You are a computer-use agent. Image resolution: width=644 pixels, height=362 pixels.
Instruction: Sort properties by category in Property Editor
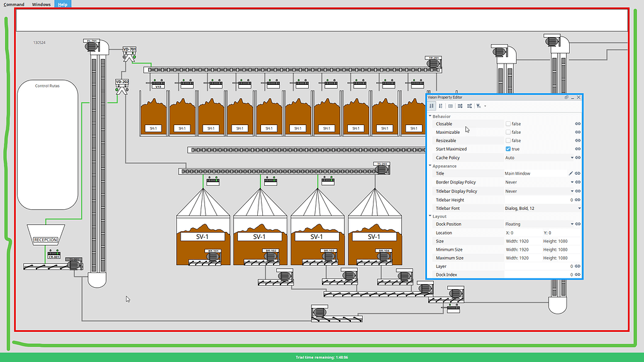coord(441,106)
